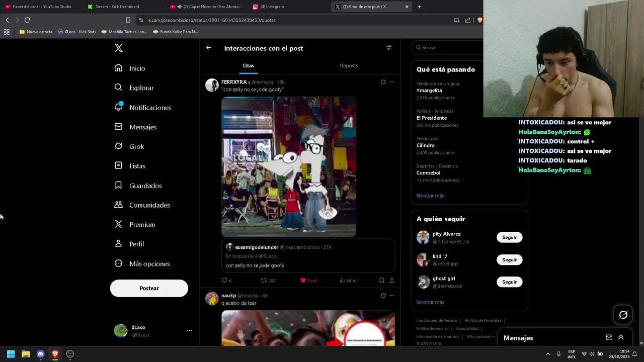The height and width of the screenshot is (362, 644).
Task: Reply to FERRXYRA post (6 replies)
Action: pyautogui.click(x=226, y=281)
